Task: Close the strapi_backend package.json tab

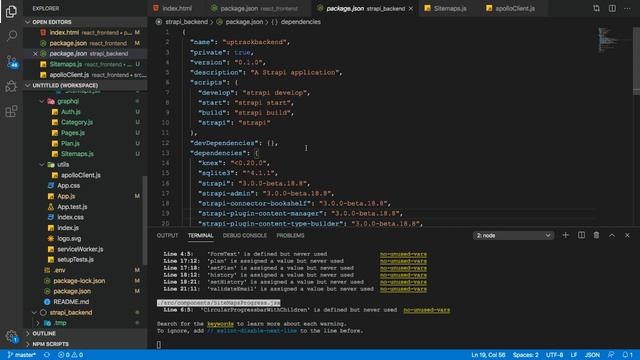Action: click(x=411, y=9)
